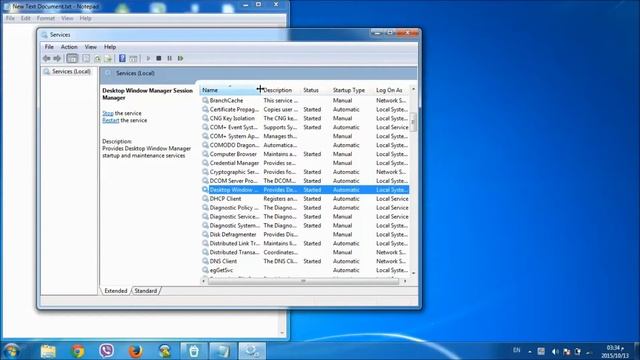
Task: Click the Properties toolbar icon
Action: point(86,58)
